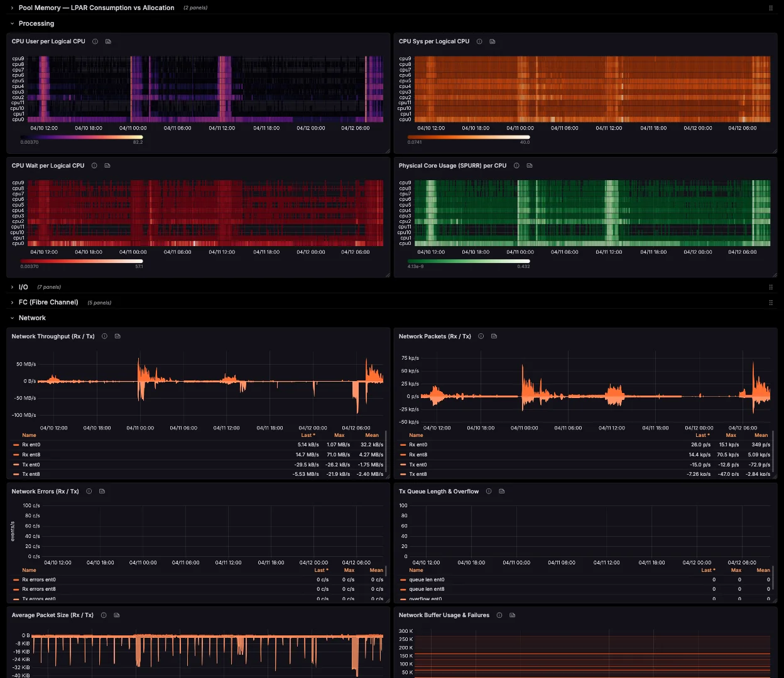Click panel links icon on Network Buffer Usage panel
The image size is (784, 678).
pyautogui.click(x=512, y=615)
